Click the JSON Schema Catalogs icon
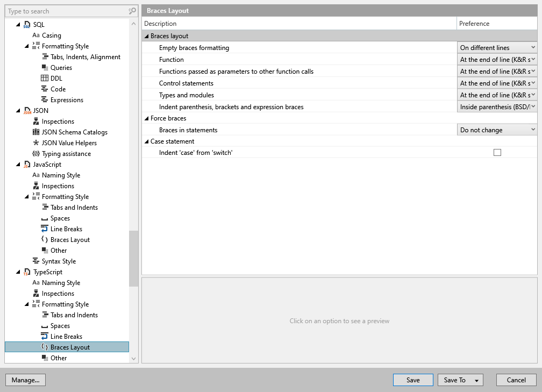This screenshot has height=392, width=542. 36,132
